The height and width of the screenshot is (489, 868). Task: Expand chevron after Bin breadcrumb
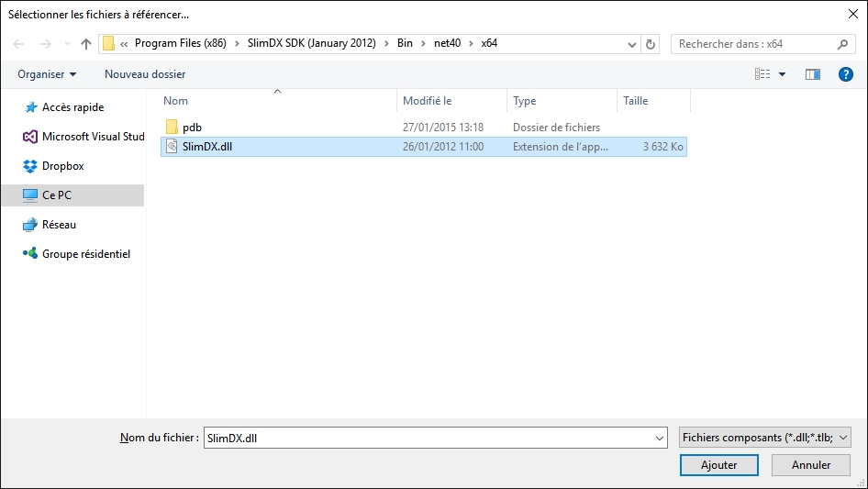(424, 44)
